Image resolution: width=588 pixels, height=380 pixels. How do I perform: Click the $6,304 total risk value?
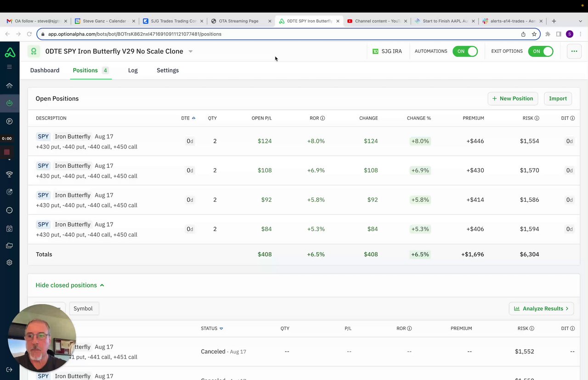click(529, 254)
